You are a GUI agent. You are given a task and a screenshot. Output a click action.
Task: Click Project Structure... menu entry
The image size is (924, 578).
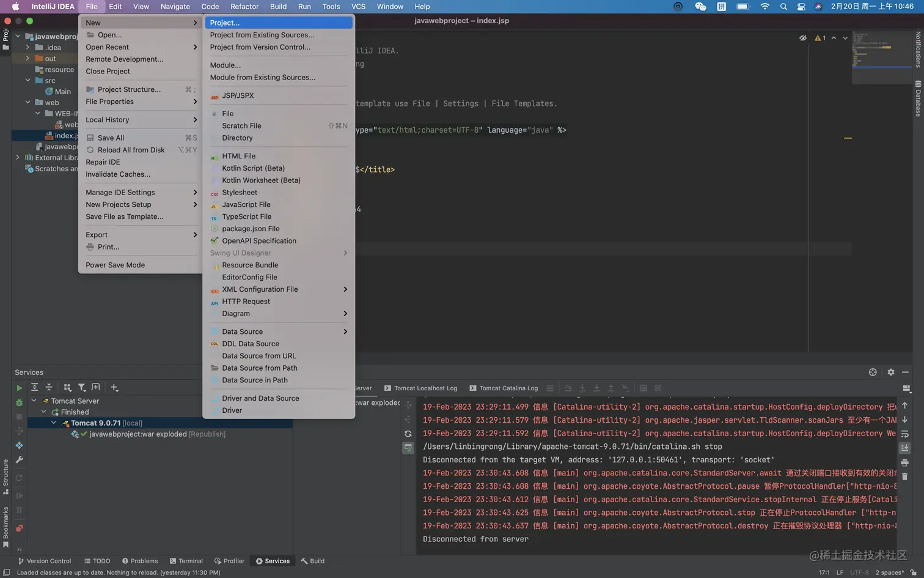point(140,89)
